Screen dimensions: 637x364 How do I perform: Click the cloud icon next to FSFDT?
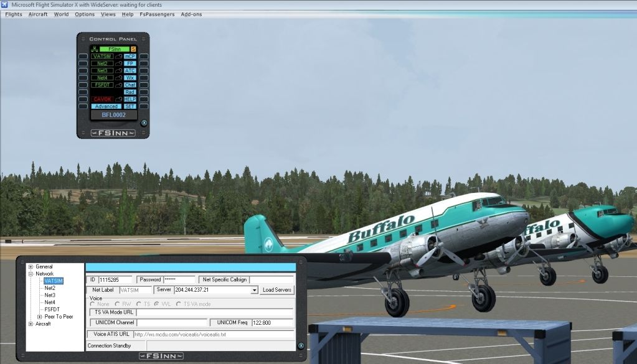119,85
